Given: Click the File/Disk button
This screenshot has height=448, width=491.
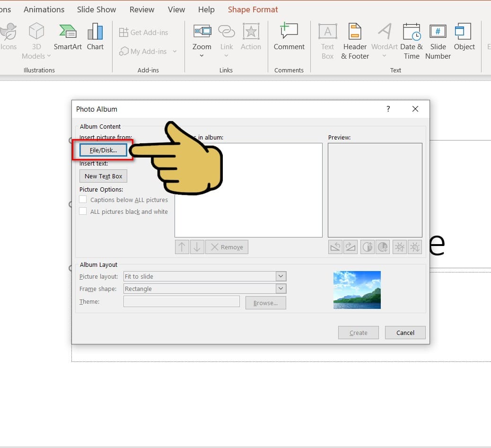Looking at the screenshot, I should tap(102, 149).
